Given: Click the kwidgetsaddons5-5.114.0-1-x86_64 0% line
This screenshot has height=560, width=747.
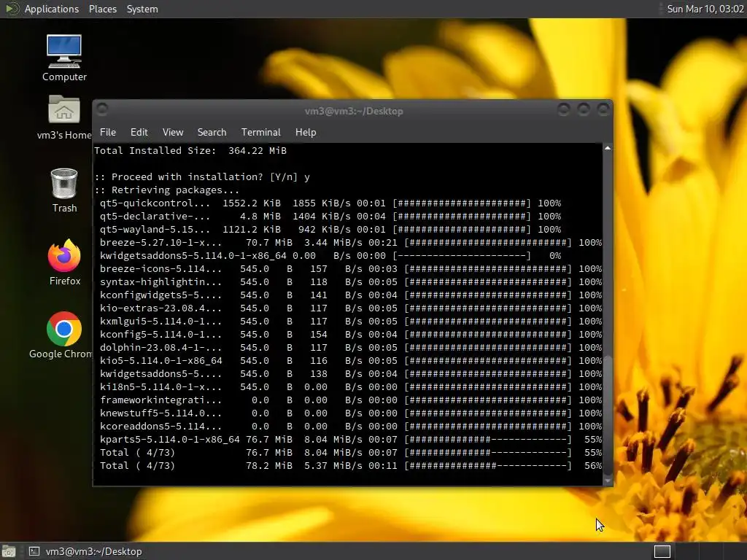Looking at the screenshot, I should tap(330, 256).
